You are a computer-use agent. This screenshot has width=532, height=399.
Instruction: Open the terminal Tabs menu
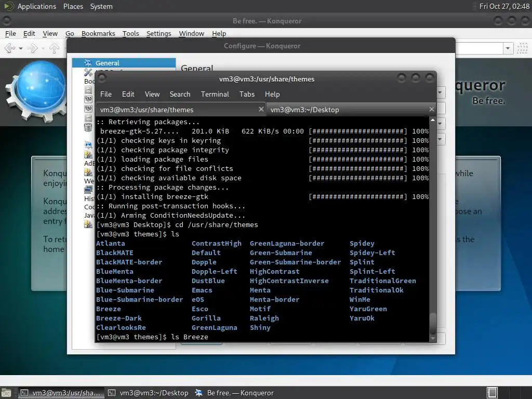(247, 94)
